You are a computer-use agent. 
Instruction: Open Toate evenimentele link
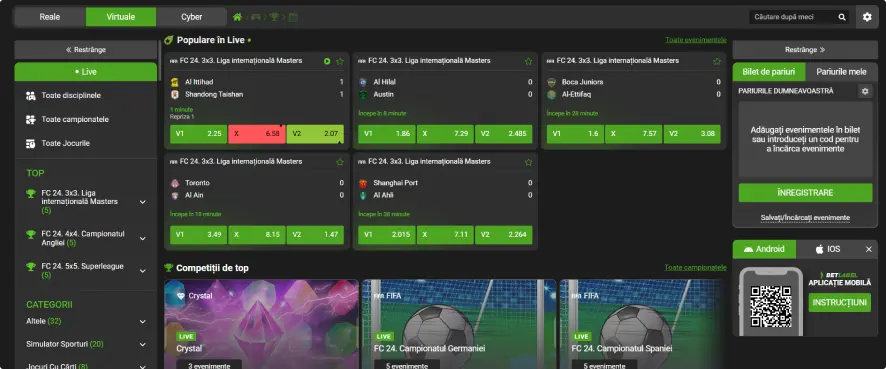[x=696, y=40]
